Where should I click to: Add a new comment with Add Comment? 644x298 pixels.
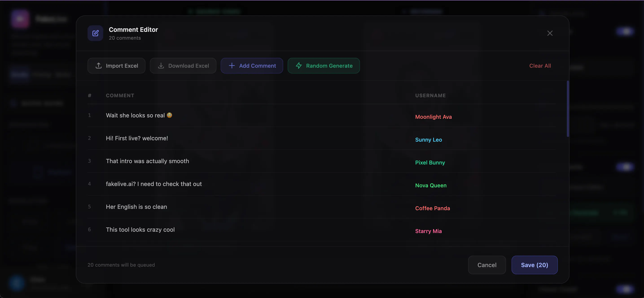coord(252,66)
